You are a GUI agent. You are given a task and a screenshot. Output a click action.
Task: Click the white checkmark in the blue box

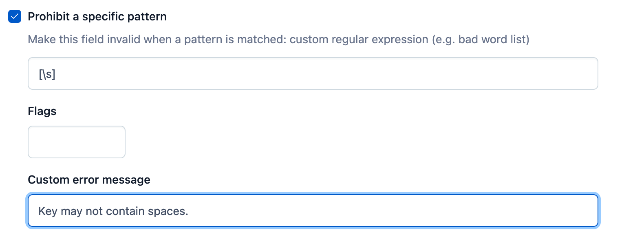pyautogui.click(x=15, y=16)
